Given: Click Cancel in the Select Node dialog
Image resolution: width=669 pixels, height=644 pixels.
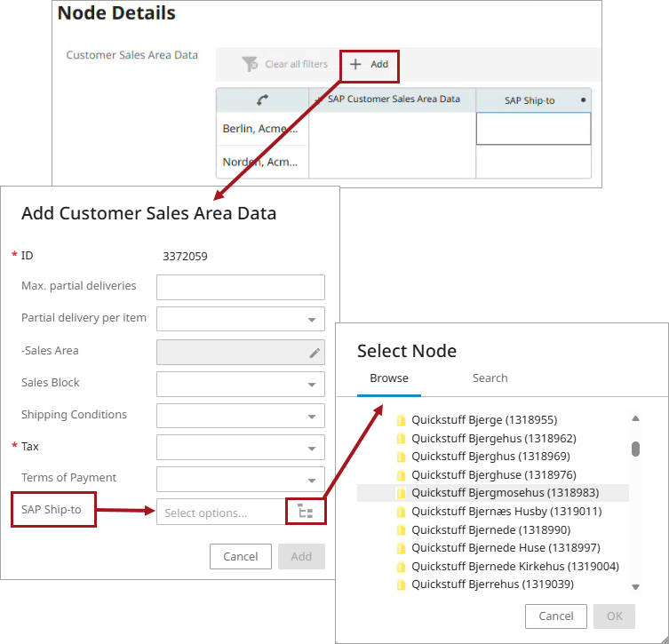Looking at the screenshot, I should click(556, 616).
